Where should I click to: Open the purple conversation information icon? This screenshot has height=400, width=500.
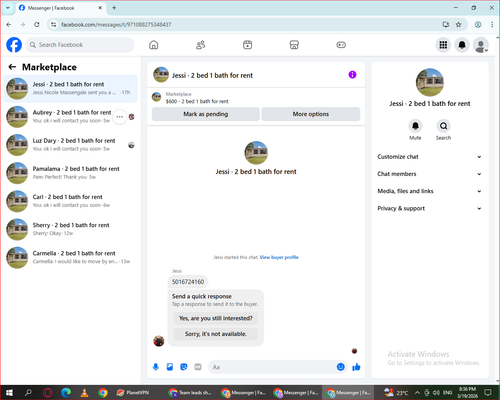coord(352,75)
